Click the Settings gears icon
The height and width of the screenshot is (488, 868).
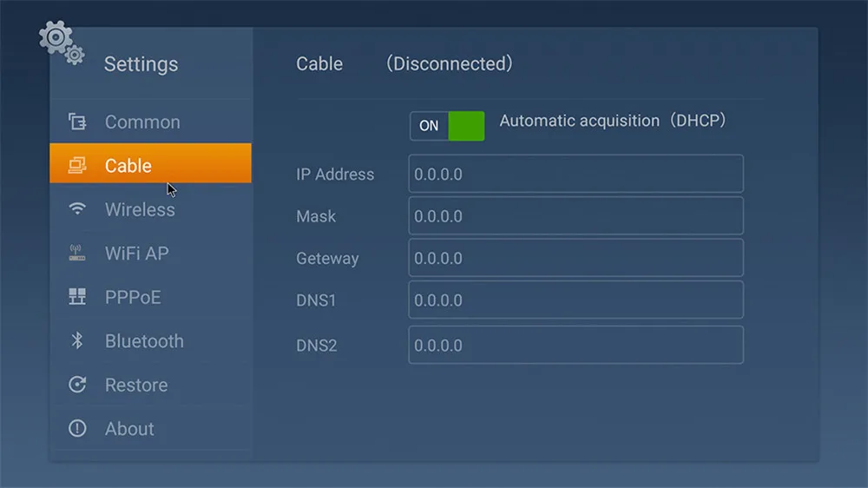pyautogui.click(x=61, y=42)
